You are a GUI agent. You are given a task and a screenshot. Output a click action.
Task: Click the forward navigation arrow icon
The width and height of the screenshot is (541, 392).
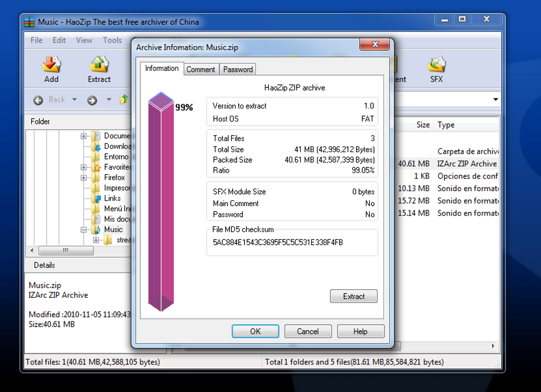tap(92, 100)
